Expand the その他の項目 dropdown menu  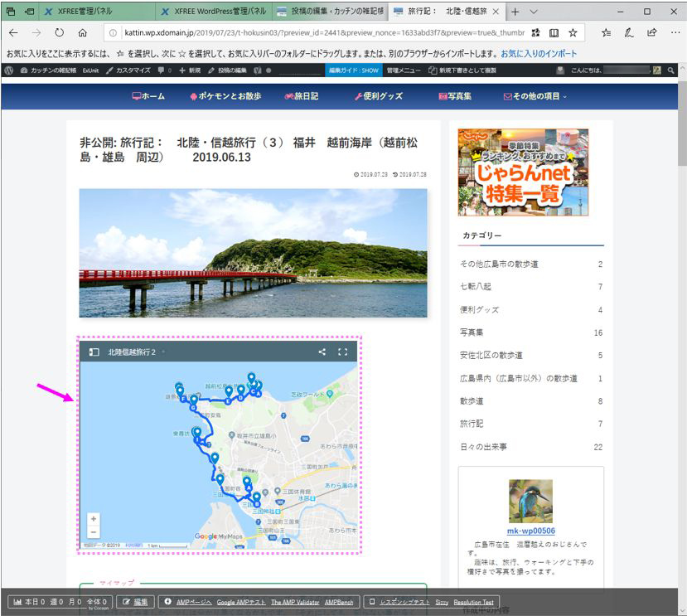click(535, 96)
